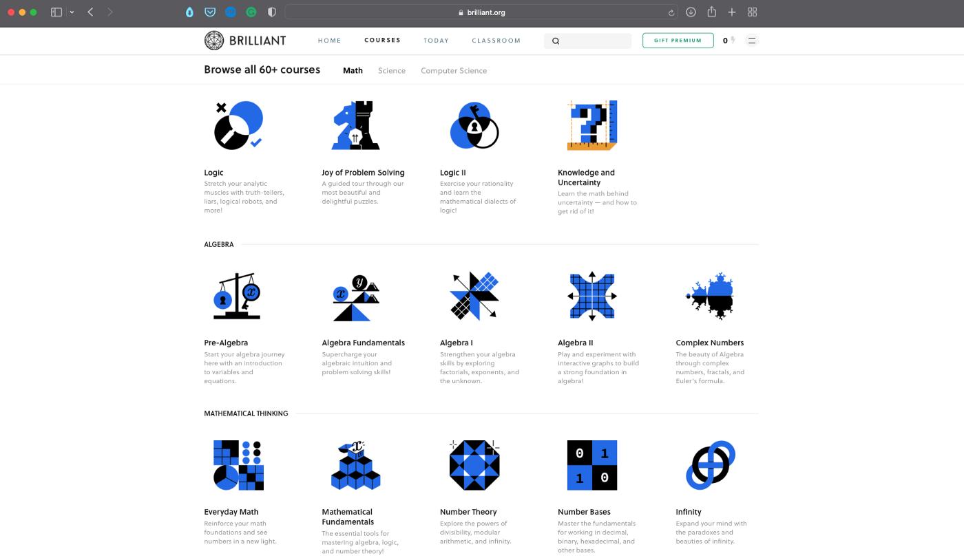Image resolution: width=964 pixels, height=560 pixels.
Task: Click the search input field
Action: click(594, 41)
